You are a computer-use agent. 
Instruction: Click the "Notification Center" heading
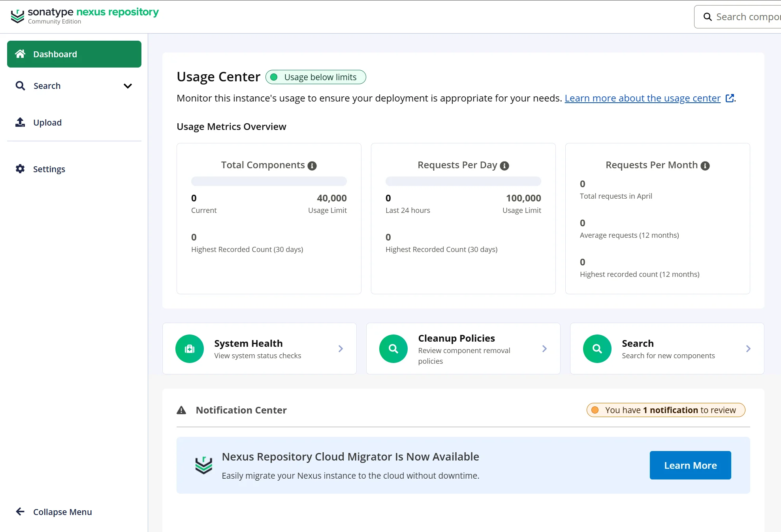pyautogui.click(x=241, y=410)
